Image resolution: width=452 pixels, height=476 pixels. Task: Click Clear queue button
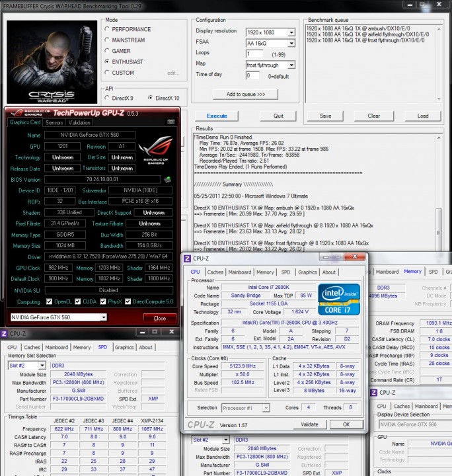[x=374, y=116]
